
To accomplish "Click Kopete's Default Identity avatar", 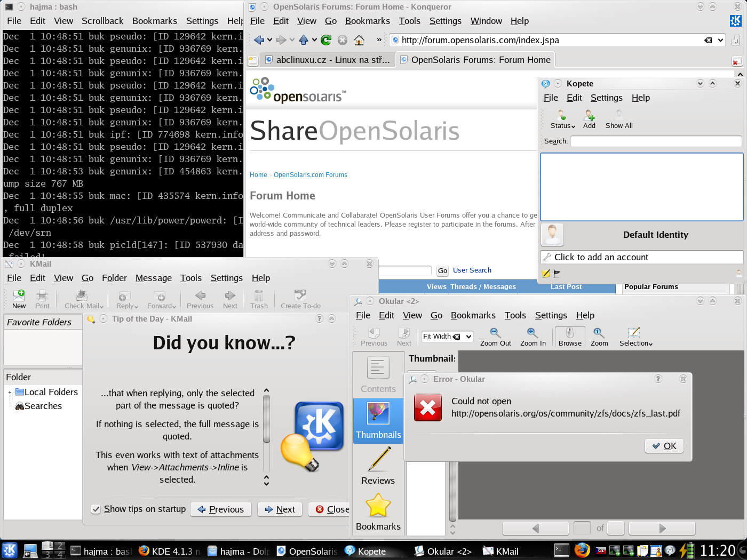I will [x=552, y=235].
